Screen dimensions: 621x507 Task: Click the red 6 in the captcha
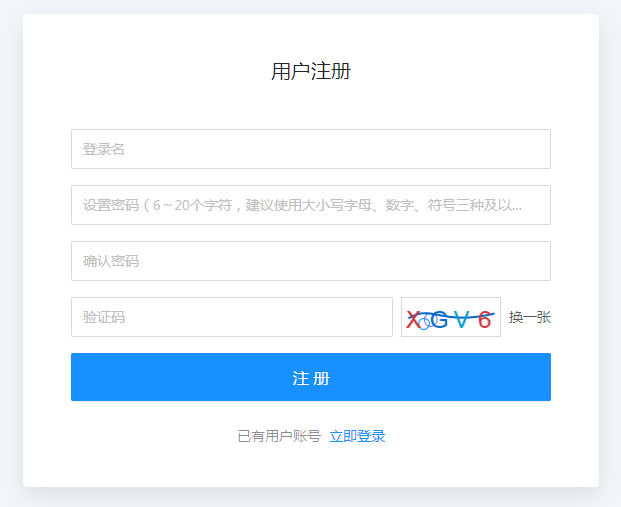484,320
